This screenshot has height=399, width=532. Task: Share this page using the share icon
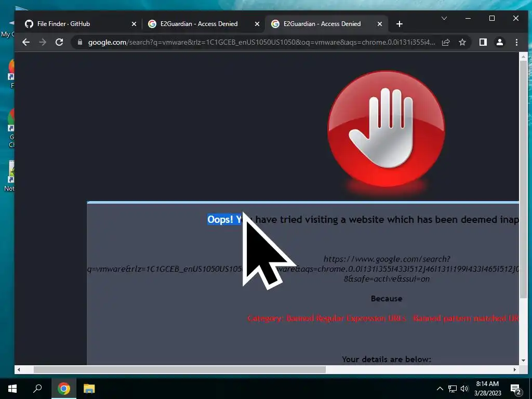click(x=446, y=42)
